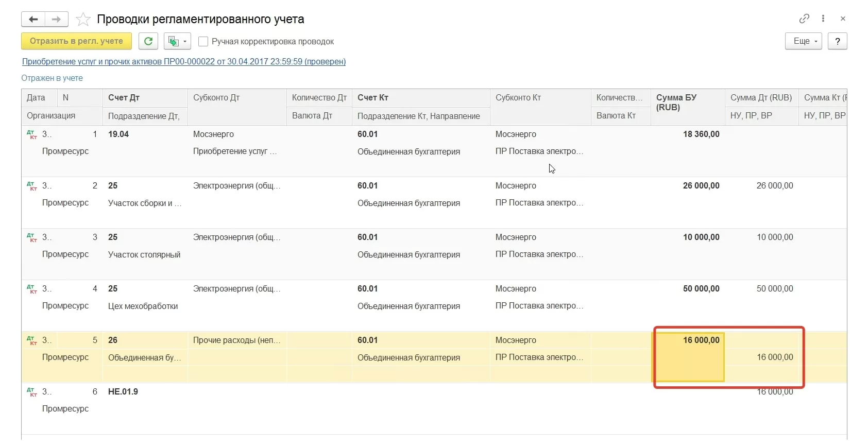Click the green refresh icon button
Image resolution: width=868 pixels, height=446 pixels.
[x=148, y=41]
